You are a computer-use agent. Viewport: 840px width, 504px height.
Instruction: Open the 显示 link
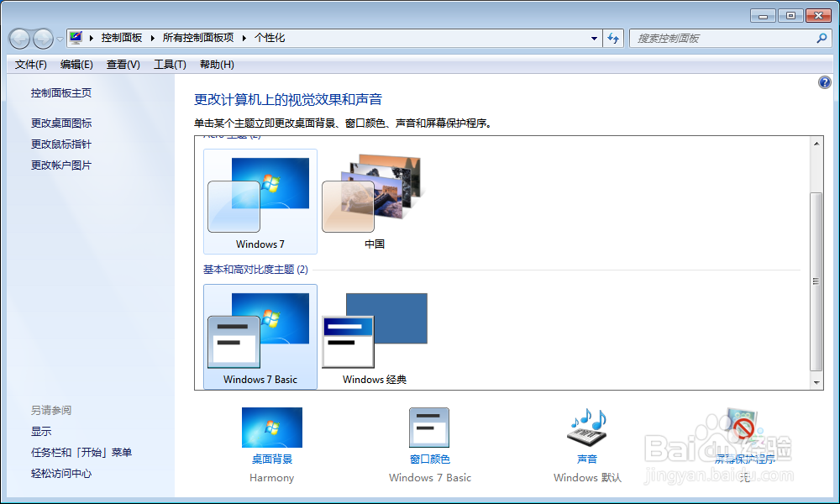[x=41, y=431]
